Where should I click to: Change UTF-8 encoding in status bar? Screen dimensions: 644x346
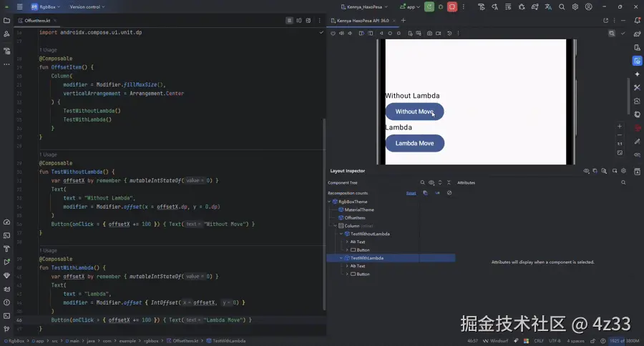(555, 341)
